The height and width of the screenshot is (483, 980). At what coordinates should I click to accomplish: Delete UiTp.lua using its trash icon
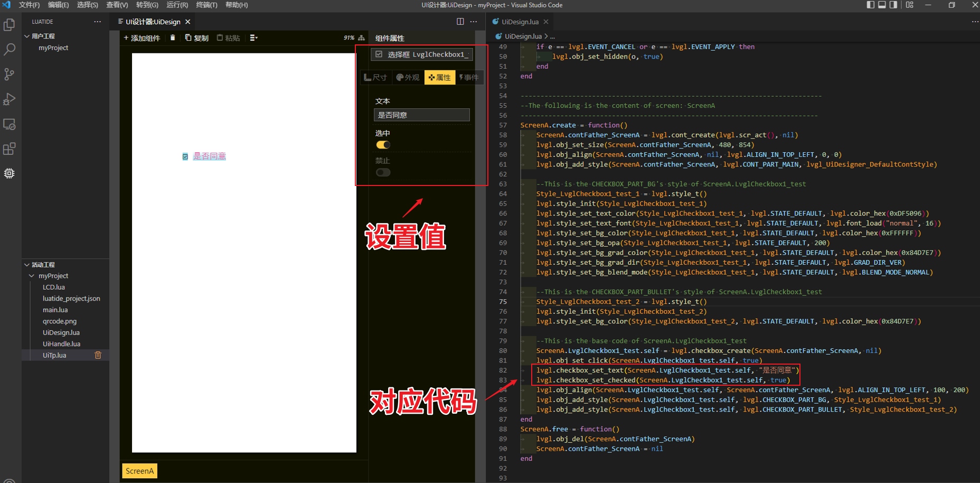pyautogui.click(x=98, y=355)
